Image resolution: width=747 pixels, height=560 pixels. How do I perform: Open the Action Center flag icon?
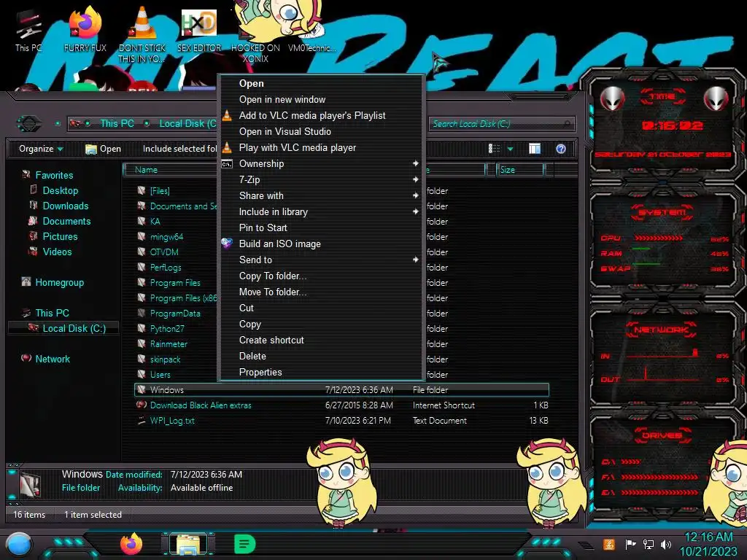630,544
